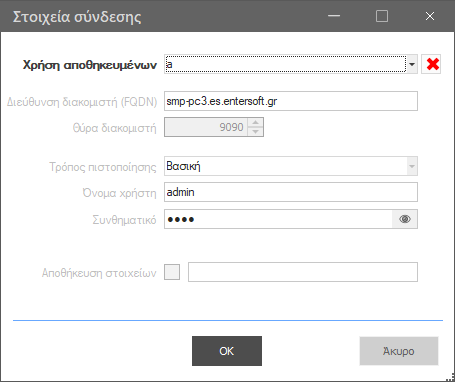Click the Διεύθυνση διακομιστή (FQDN) label

point(82,102)
